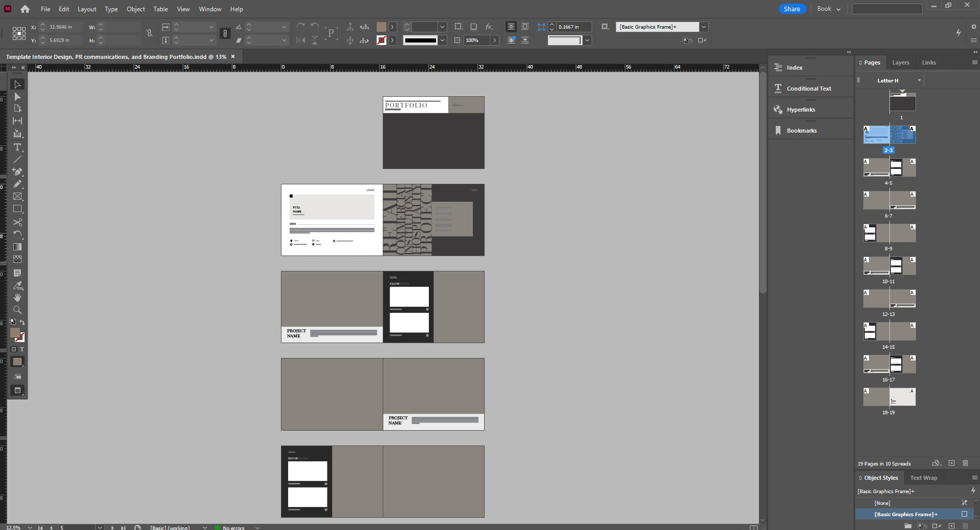This screenshot has height=530, width=980.
Task: Toggle formatting affects text button
Action: point(21,349)
